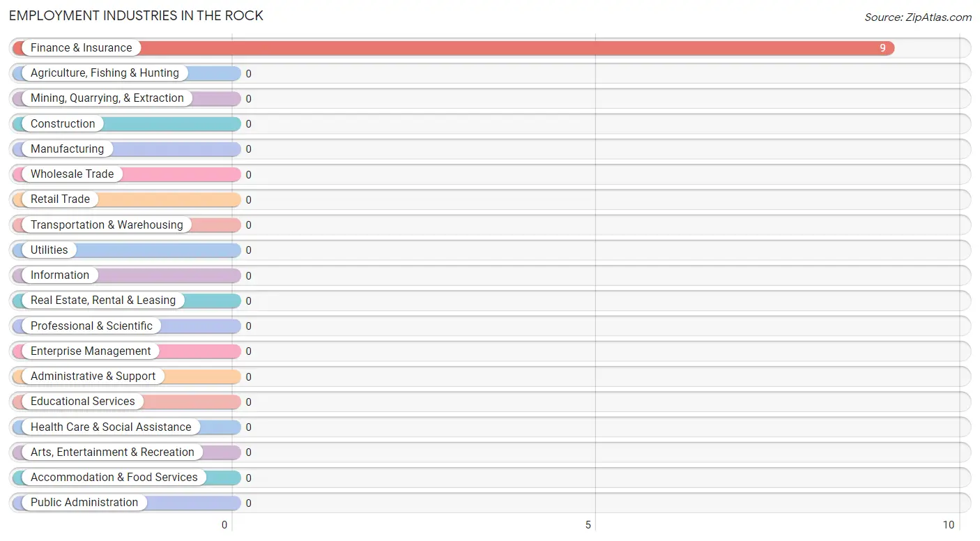Click the Finance & Insurance label
The width and height of the screenshot is (980, 541).
click(81, 48)
